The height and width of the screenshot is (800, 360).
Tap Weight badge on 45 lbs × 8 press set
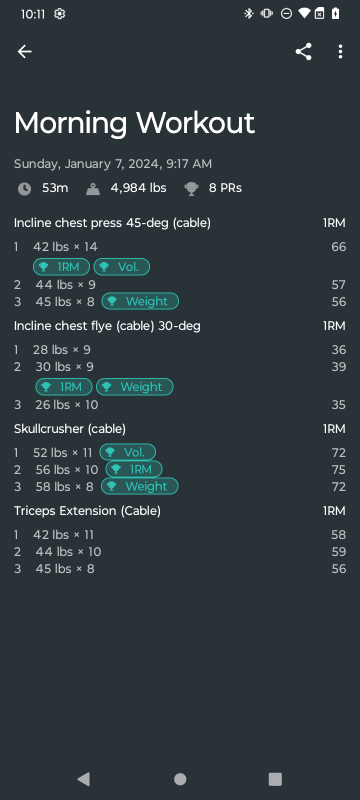(140, 301)
